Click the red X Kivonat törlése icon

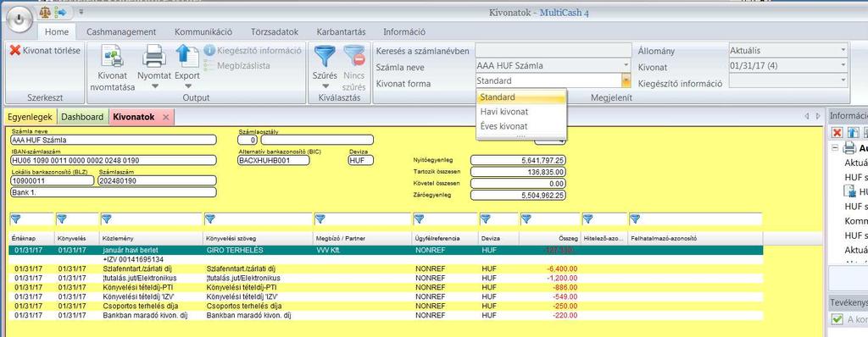[x=15, y=50]
